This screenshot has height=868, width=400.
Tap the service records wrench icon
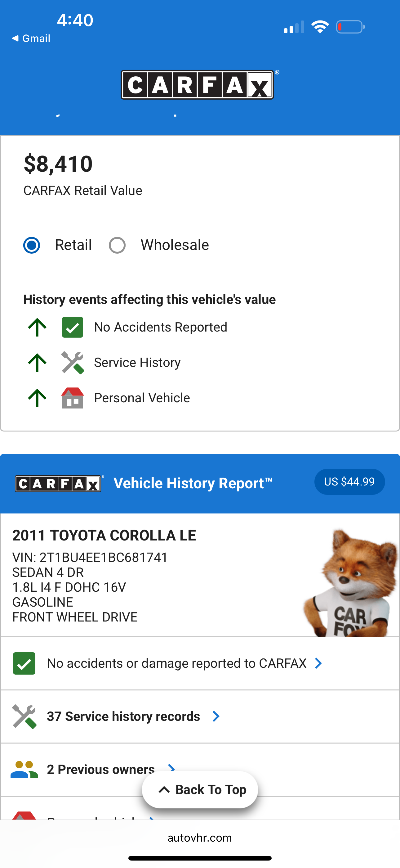click(24, 717)
